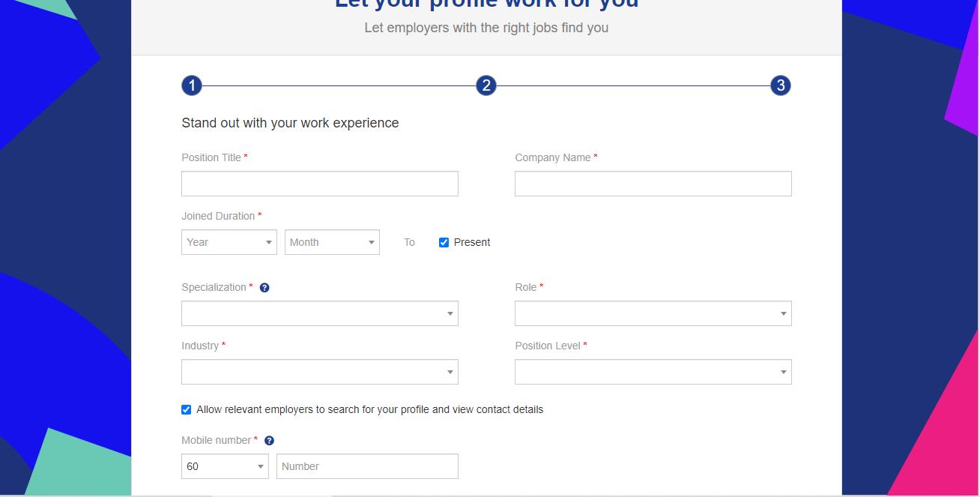The image size is (980, 497).
Task: Open the Month dropdown
Action: 332,242
